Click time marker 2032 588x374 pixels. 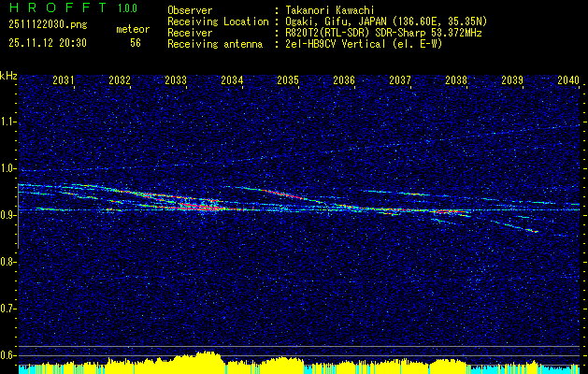[x=120, y=80]
